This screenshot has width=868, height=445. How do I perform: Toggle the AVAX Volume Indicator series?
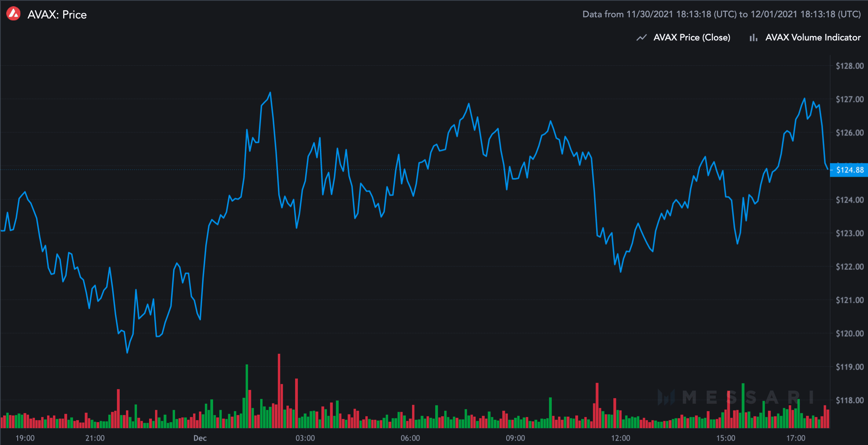click(813, 38)
